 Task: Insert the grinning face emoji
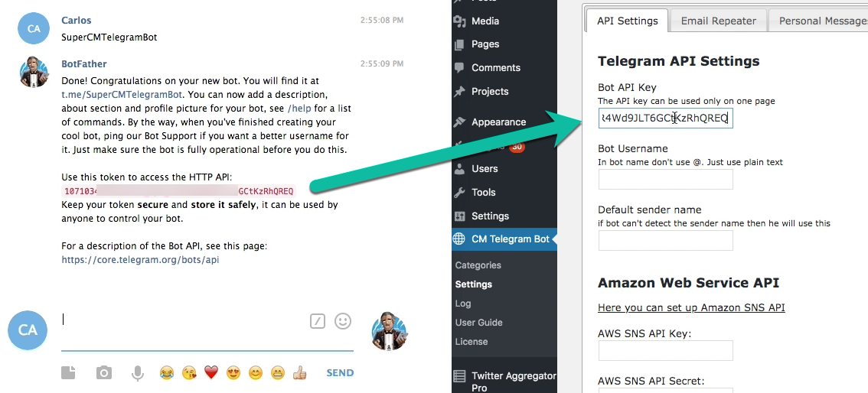[x=277, y=373]
